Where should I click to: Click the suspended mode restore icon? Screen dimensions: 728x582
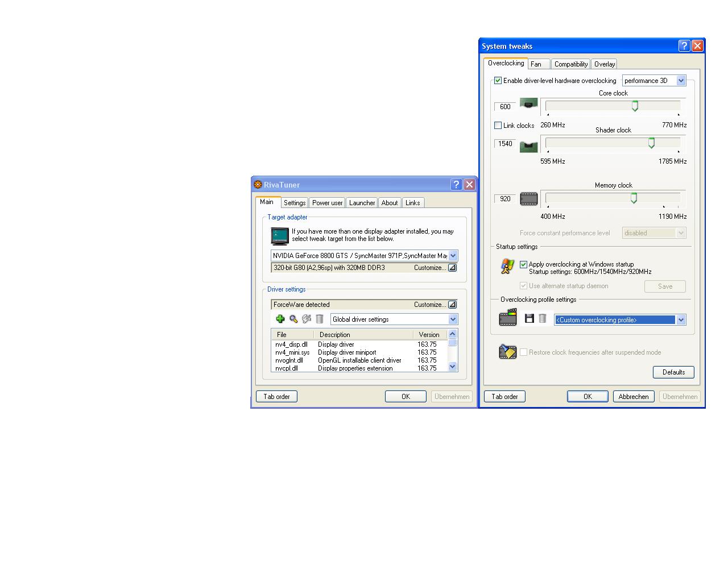coord(508,352)
